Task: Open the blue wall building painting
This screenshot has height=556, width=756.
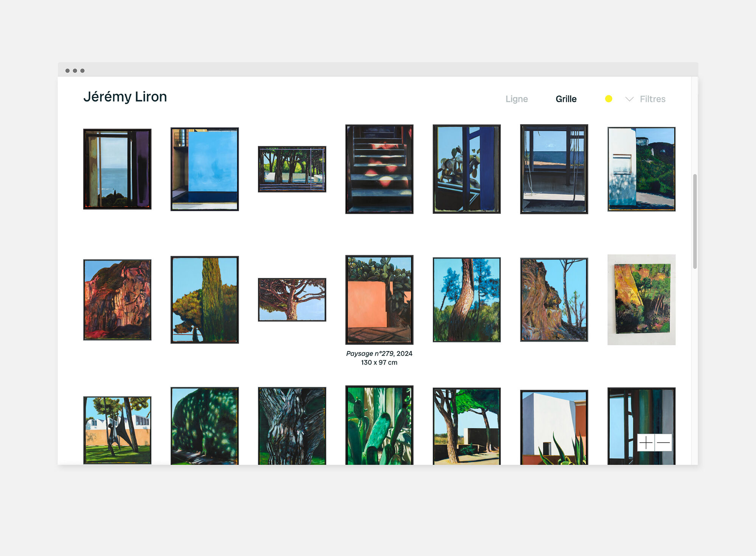Action: (x=204, y=169)
